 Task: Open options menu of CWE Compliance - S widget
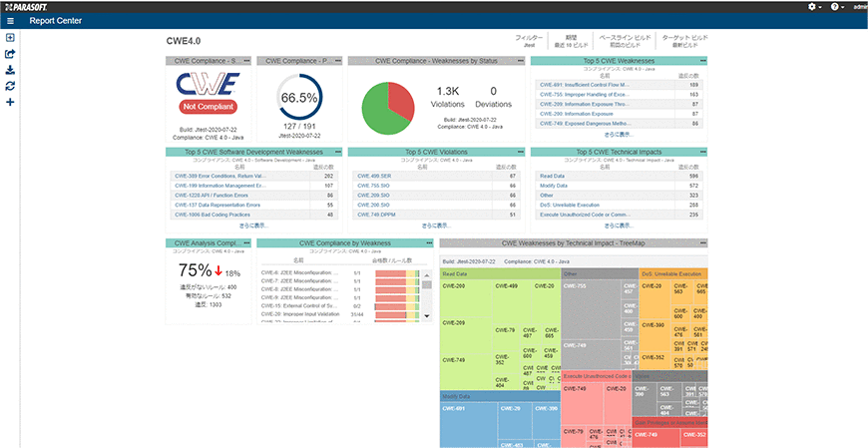coord(246,60)
